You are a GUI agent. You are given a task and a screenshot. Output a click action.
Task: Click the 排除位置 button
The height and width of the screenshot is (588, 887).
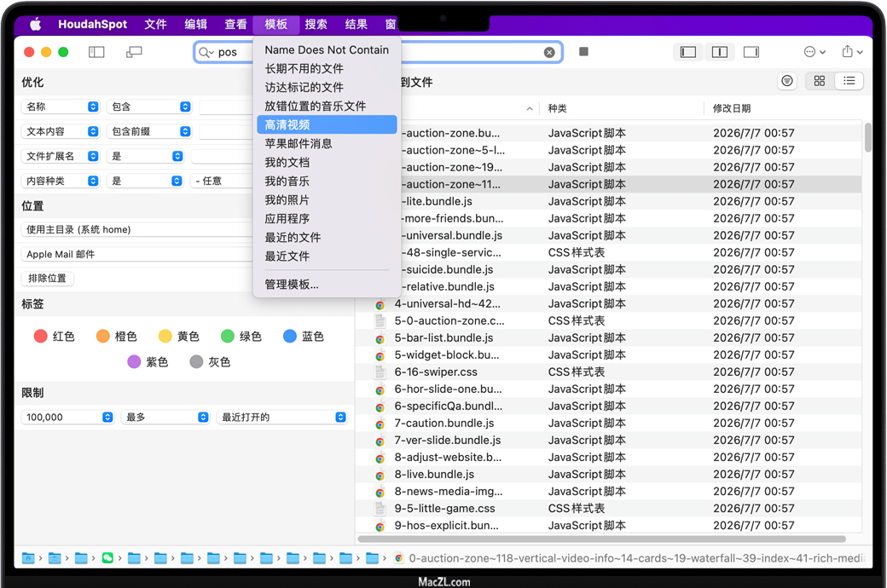coord(47,279)
